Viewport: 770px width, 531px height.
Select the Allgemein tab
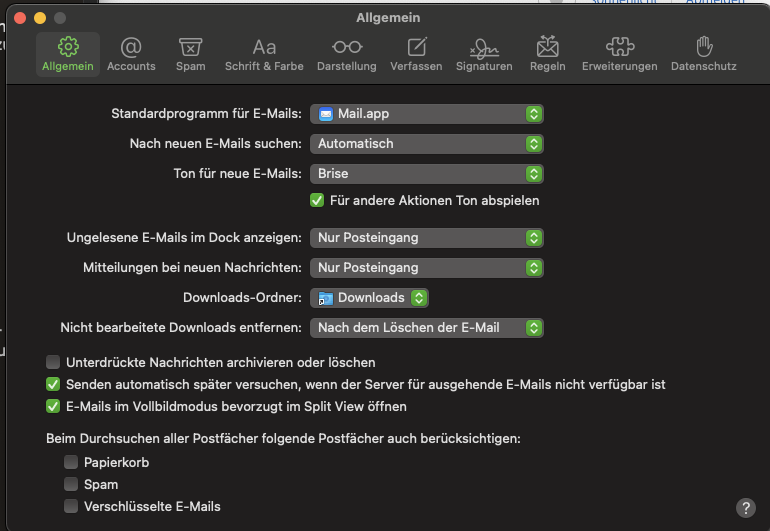[x=68, y=54]
